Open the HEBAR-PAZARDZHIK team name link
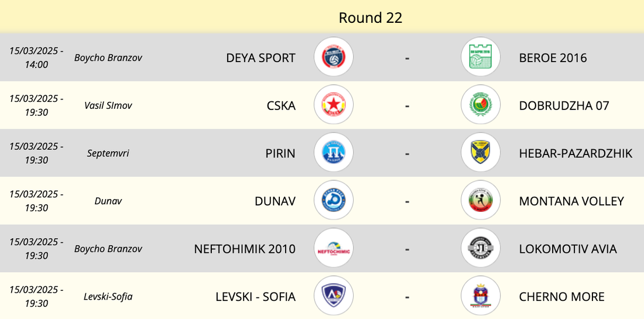Viewport: 644px width, 319px height. [x=576, y=153]
